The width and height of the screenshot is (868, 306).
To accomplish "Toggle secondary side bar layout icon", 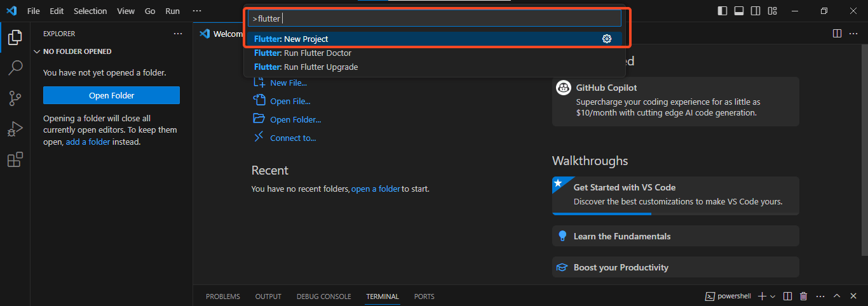I will click(756, 11).
